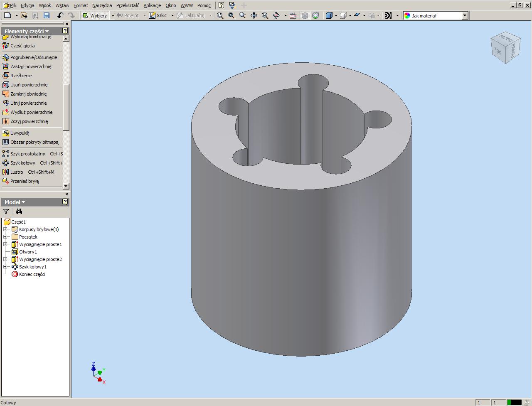The height and width of the screenshot is (406, 532).
Task: Save the part with the blue floppy icon
Action: pos(47,15)
